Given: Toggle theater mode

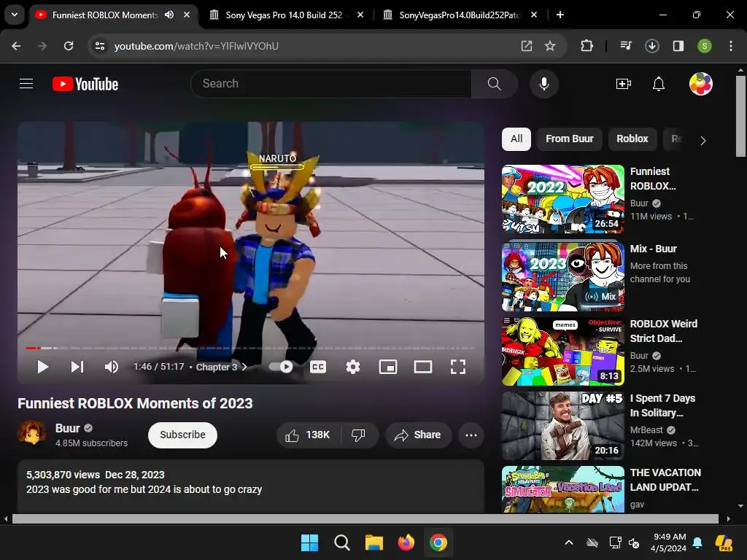Looking at the screenshot, I should [423, 367].
